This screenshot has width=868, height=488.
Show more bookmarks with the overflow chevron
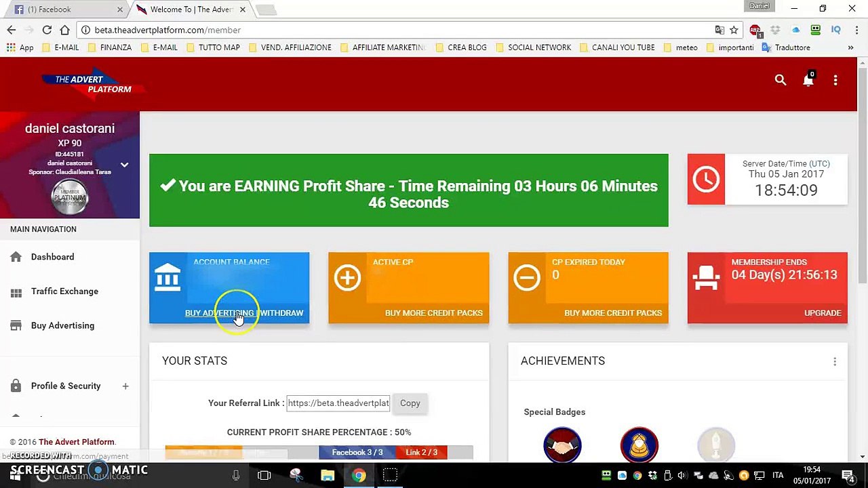click(850, 47)
